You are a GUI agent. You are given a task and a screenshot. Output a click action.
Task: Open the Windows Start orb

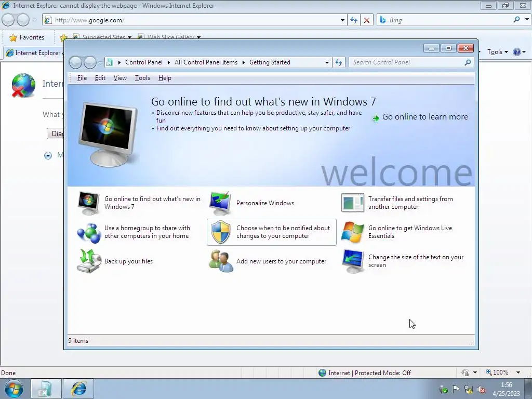coord(14,389)
